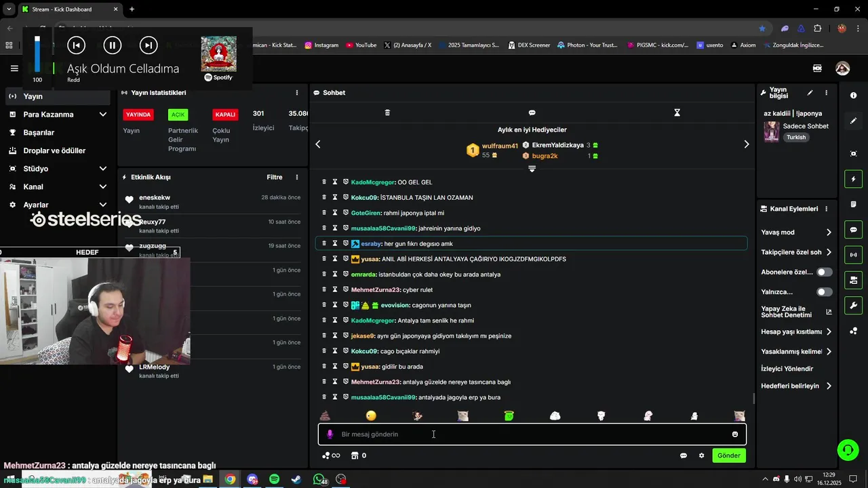
Task: Go to next top gifters page
Action: (x=747, y=144)
